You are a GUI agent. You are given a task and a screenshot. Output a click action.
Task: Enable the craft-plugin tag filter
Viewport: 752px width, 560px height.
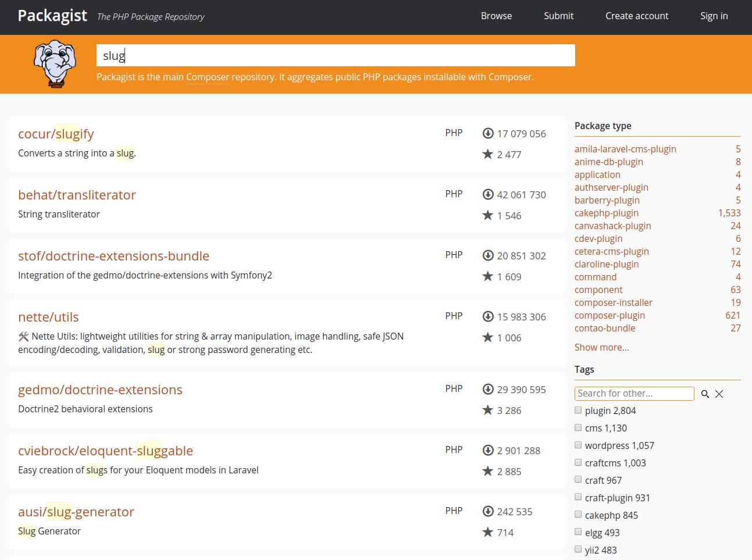pos(578,497)
